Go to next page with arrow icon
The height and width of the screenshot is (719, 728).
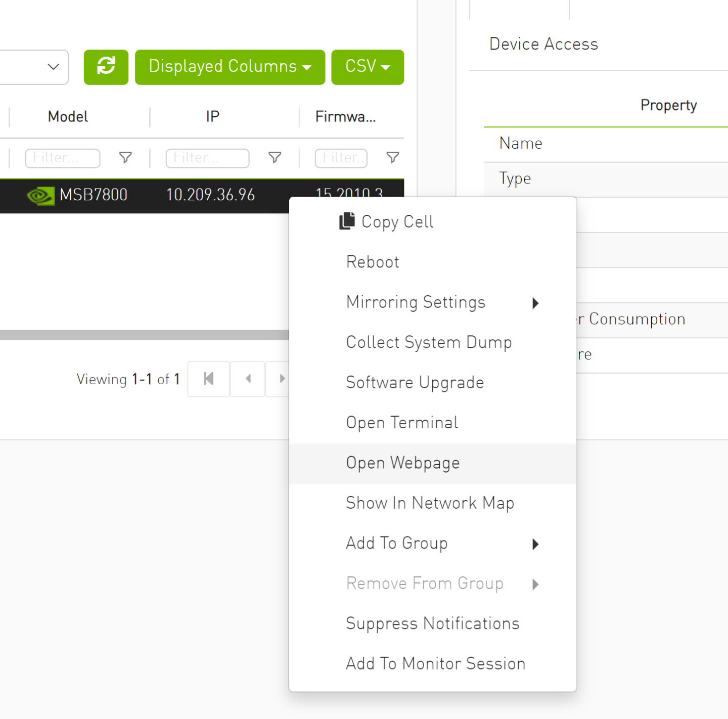point(283,379)
